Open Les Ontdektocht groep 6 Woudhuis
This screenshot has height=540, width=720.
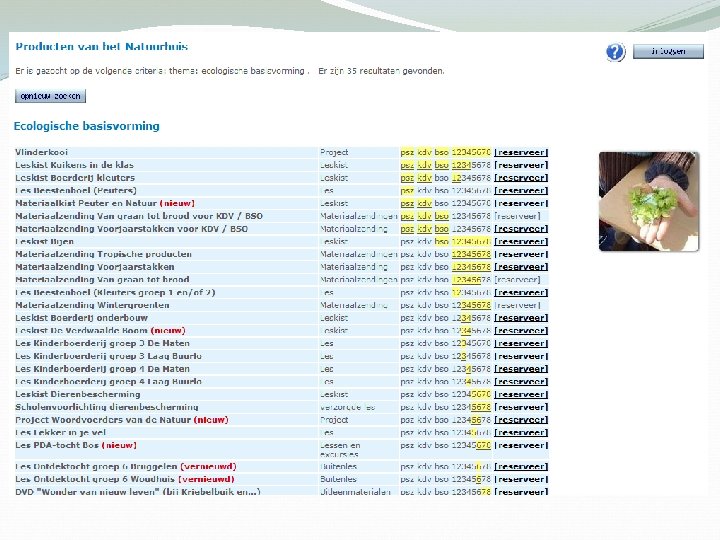tap(95, 479)
